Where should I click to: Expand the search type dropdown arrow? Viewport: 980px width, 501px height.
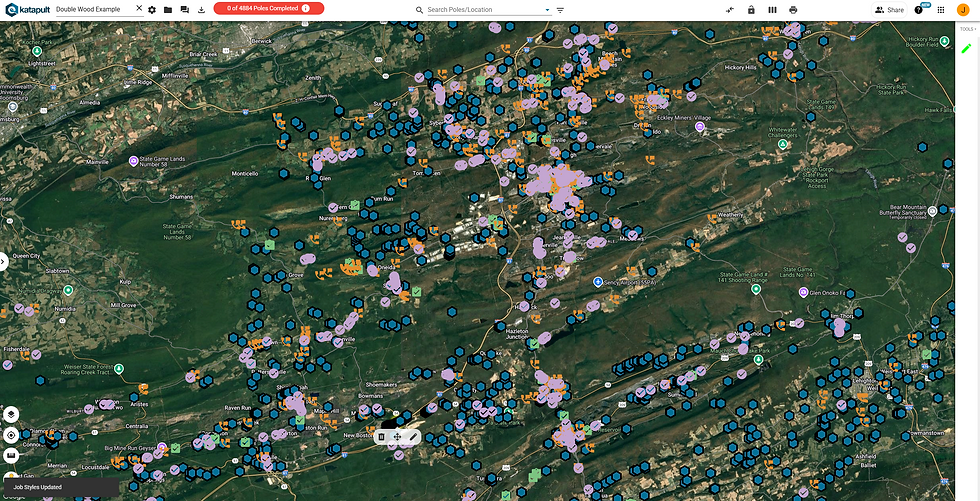[548, 10]
